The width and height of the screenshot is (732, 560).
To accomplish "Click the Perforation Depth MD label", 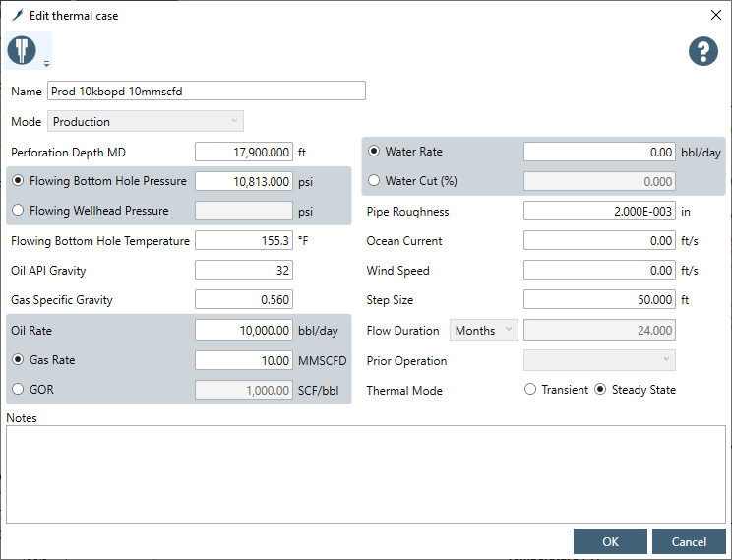I will coord(68,153).
